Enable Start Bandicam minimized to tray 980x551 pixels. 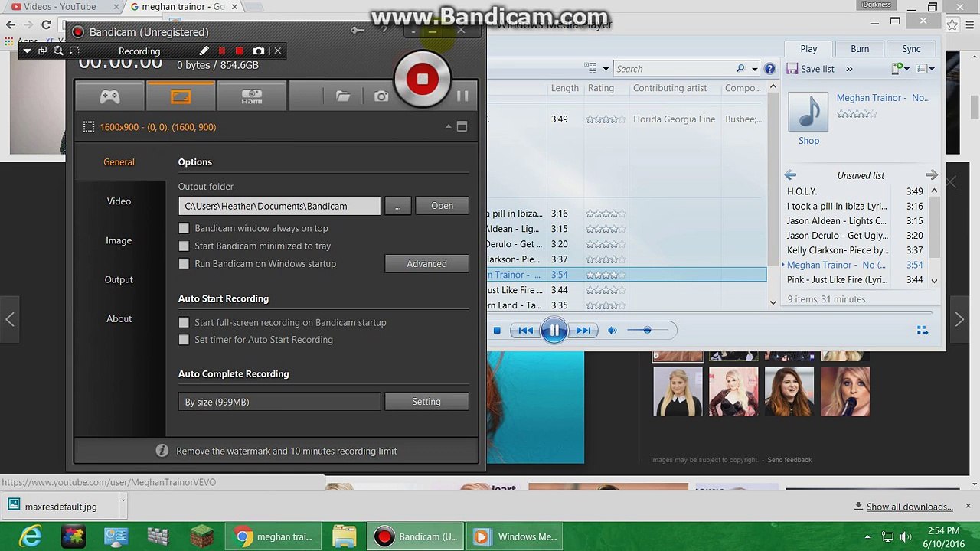click(184, 246)
